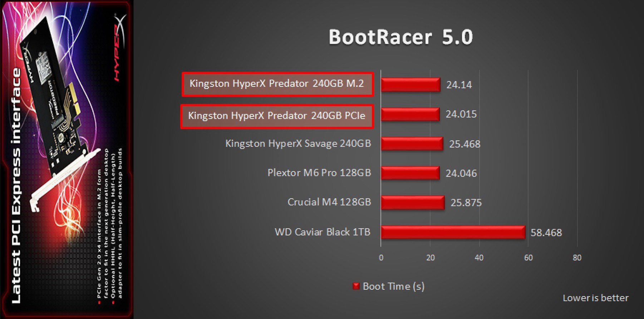Click the Lower is better note
Screen dimensions: 644x319
click(x=596, y=298)
